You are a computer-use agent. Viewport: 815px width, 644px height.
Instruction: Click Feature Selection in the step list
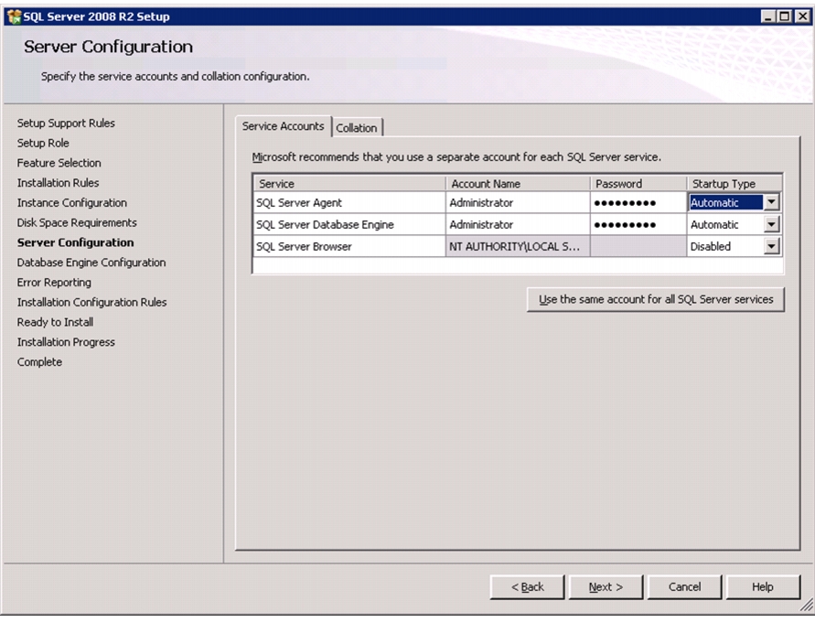(x=59, y=163)
